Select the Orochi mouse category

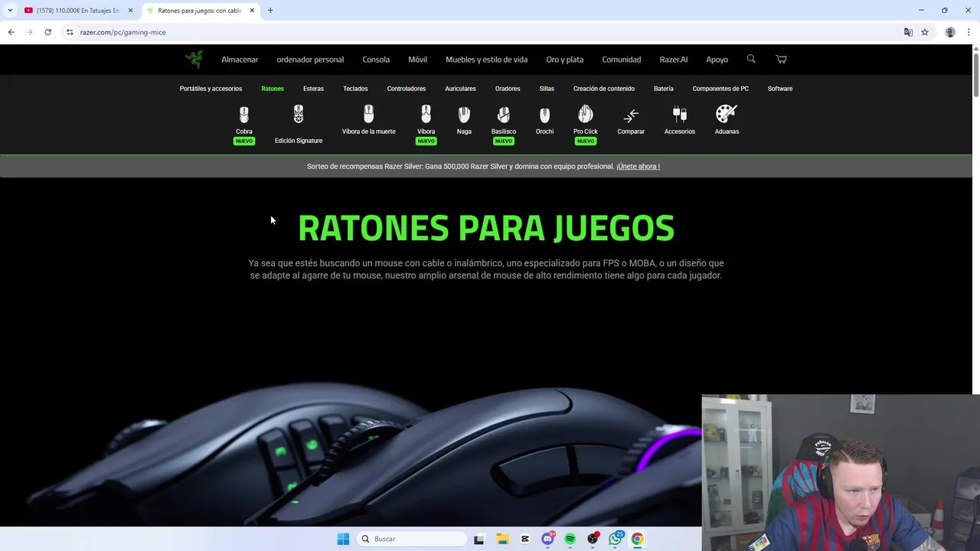tap(544, 120)
